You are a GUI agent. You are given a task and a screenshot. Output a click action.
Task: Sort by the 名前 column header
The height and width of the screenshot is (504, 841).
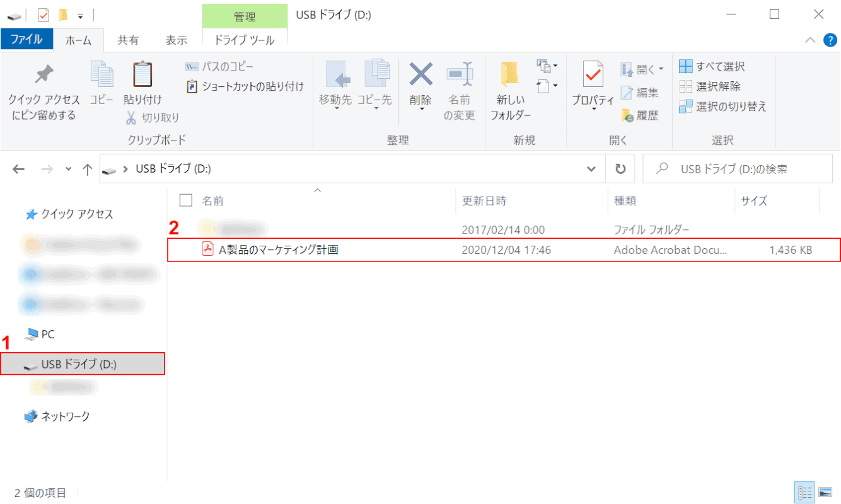pos(212,201)
